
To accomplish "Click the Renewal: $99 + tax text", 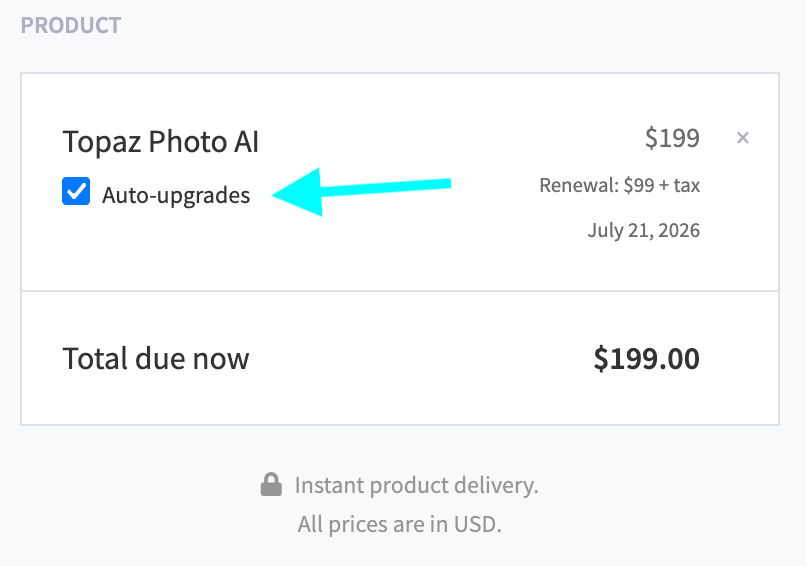I will (x=619, y=186).
